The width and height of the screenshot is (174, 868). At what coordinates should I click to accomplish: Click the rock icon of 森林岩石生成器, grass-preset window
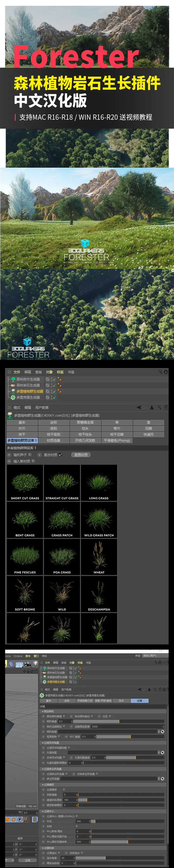(x=13, y=385)
